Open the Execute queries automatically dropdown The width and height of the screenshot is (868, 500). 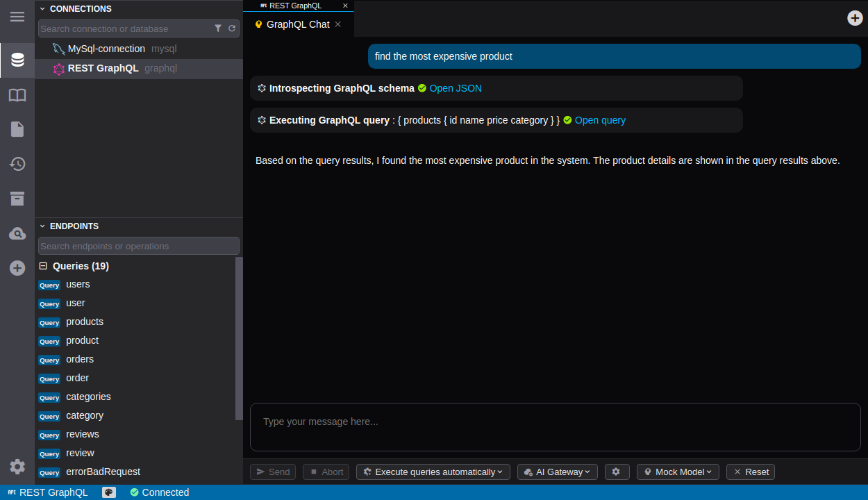(x=433, y=472)
